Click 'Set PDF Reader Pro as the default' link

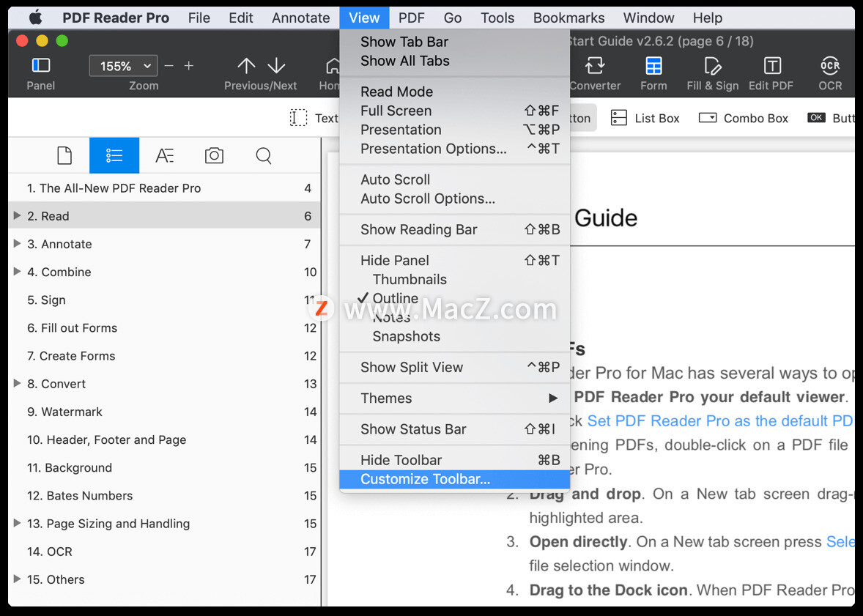point(720,420)
